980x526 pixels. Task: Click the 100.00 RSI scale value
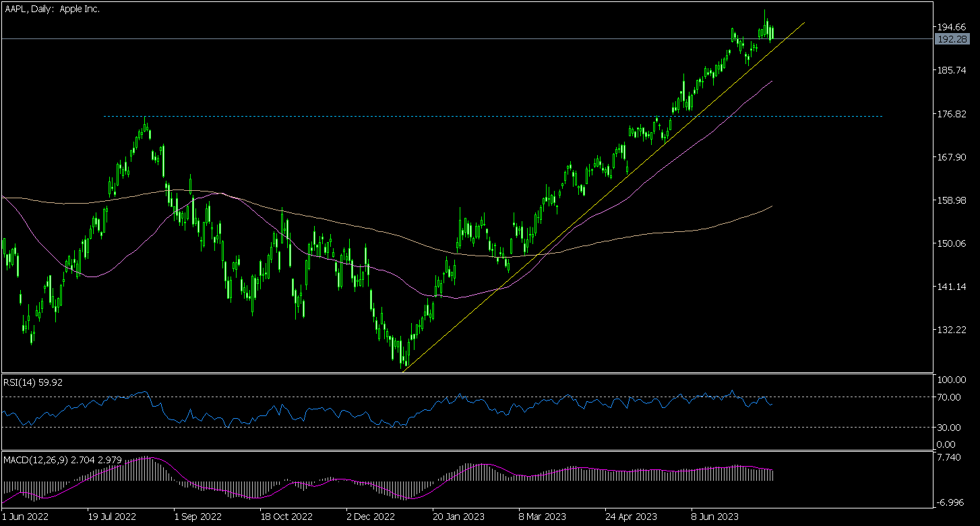click(950, 380)
